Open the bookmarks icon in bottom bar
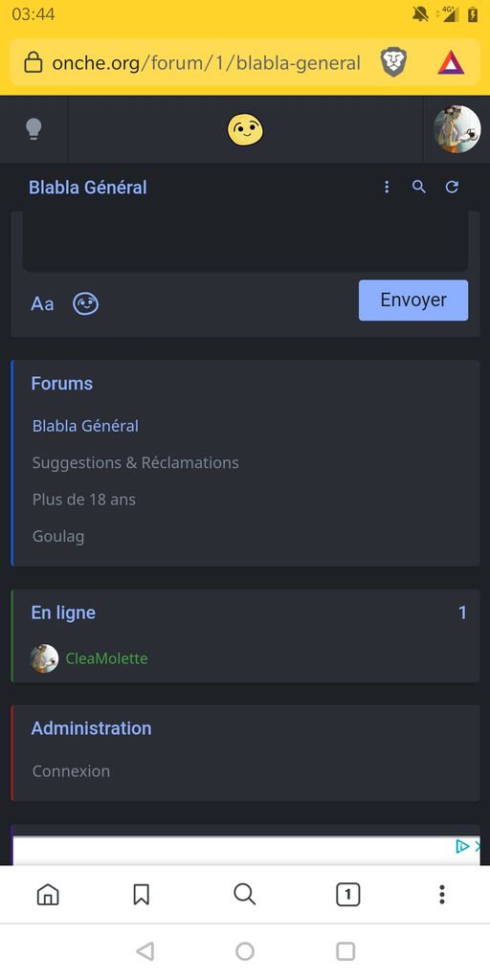Viewport: 490px width, 980px height. 142,895
